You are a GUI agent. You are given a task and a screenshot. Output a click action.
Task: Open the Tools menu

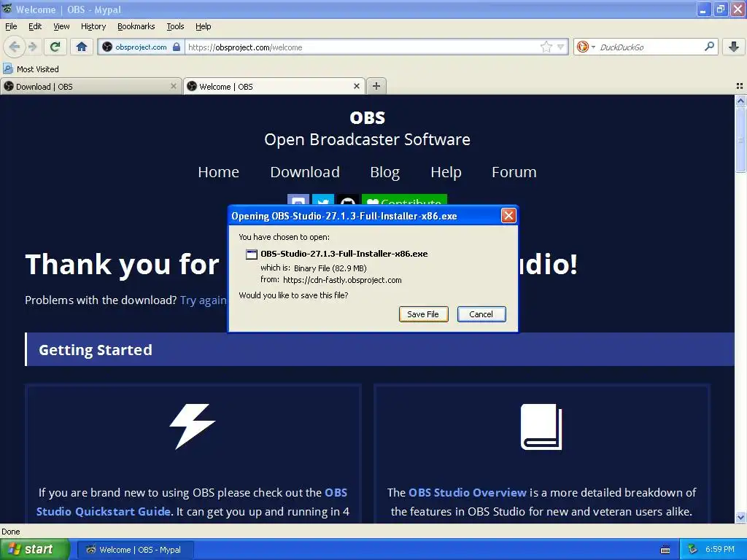pyautogui.click(x=175, y=26)
